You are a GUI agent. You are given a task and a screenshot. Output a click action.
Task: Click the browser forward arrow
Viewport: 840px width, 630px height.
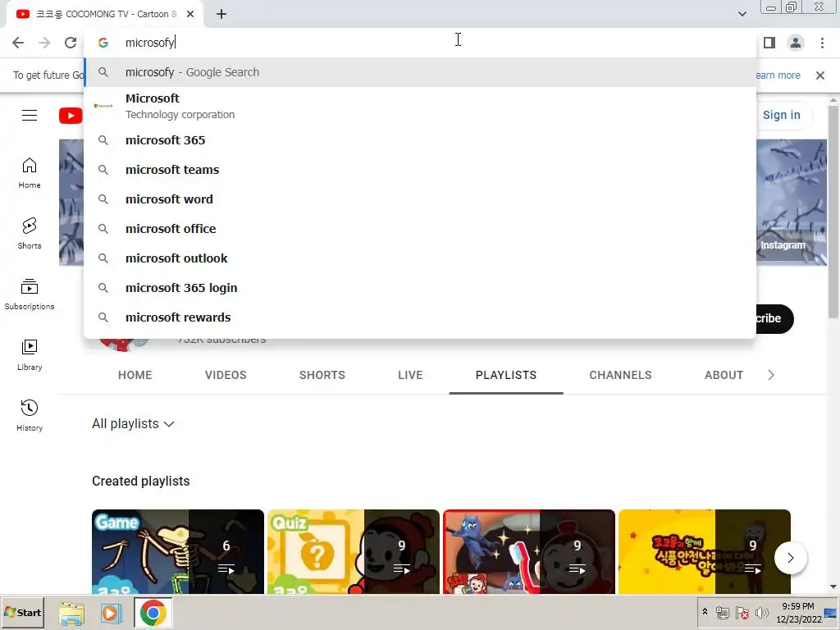tap(44, 43)
